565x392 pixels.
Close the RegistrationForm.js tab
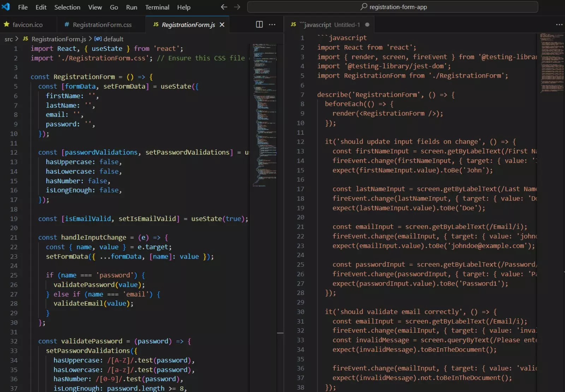coord(222,25)
